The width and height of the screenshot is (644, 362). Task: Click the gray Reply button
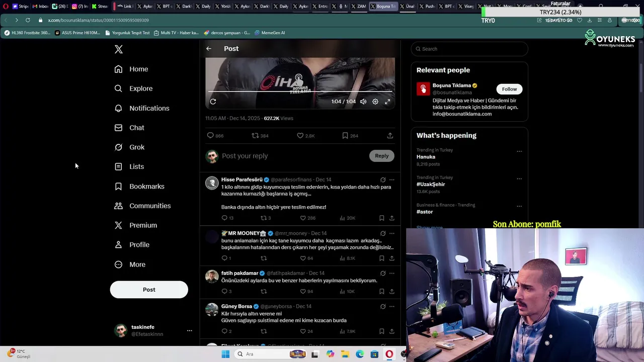click(x=382, y=156)
